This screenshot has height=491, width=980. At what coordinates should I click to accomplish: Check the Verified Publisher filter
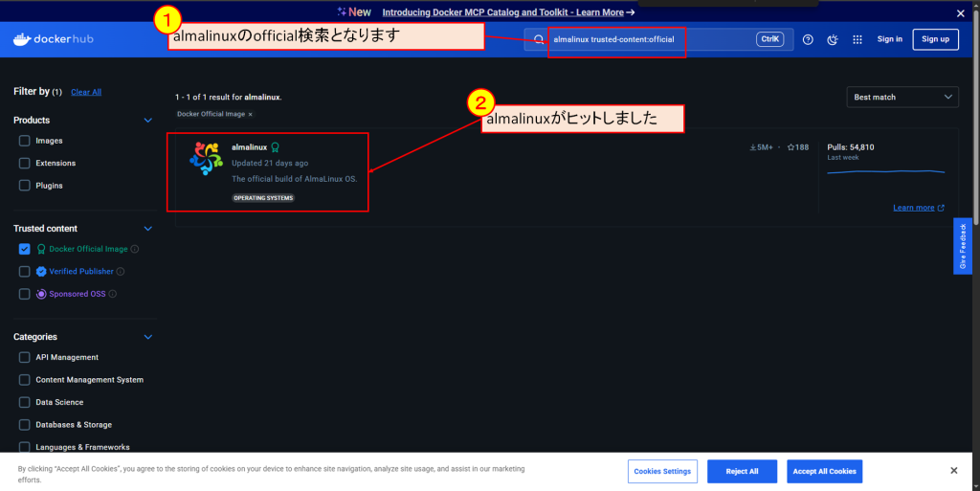point(24,271)
